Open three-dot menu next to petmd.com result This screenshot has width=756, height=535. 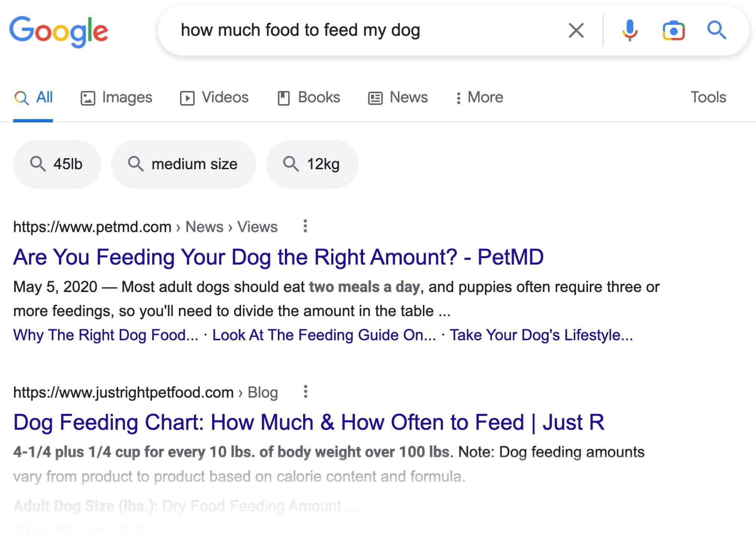coord(305,226)
